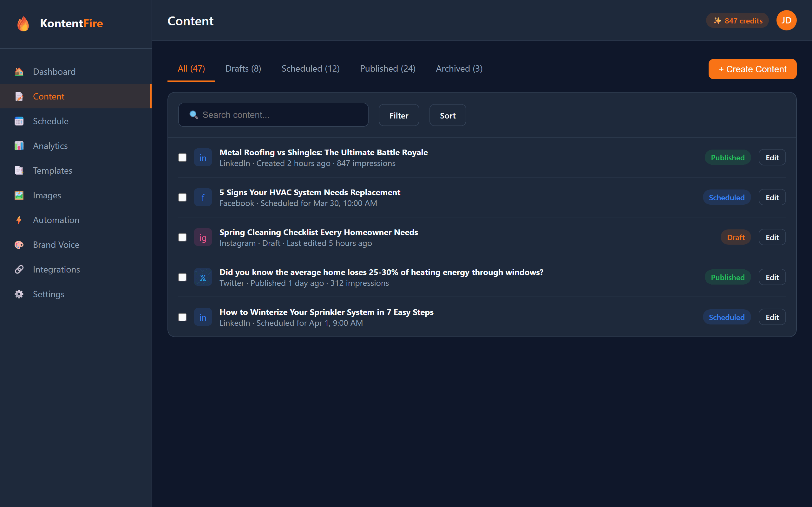Open the Filter options

[x=399, y=115]
